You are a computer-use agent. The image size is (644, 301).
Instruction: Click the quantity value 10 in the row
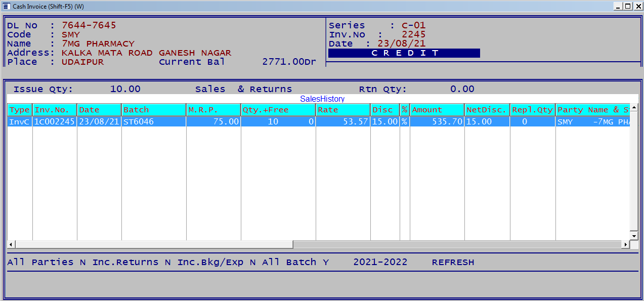273,122
